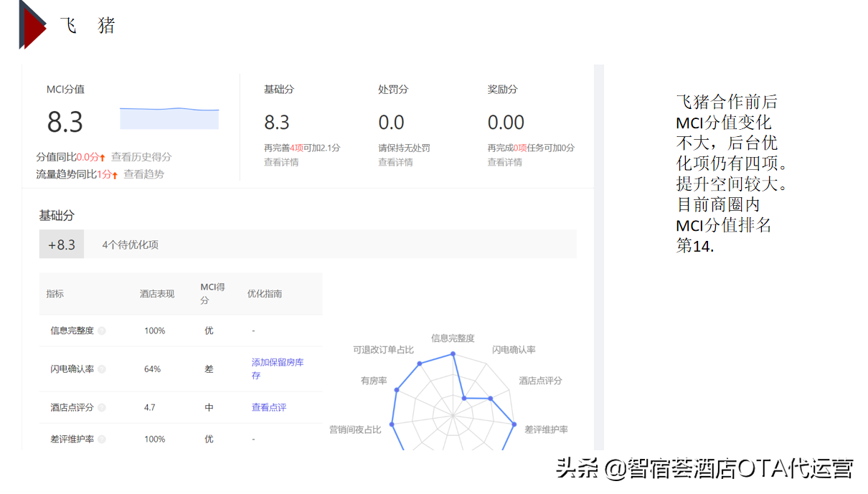The width and height of the screenshot is (868, 494).
Task: Click help icon beside 差评维护率 row
Action: pyautogui.click(x=102, y=439)
